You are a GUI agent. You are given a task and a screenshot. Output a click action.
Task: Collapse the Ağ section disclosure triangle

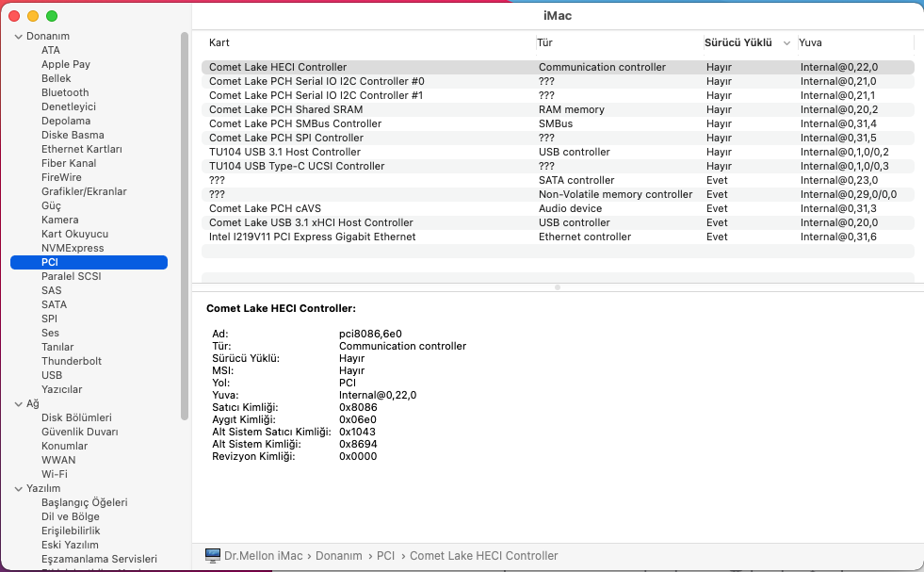(x=18, y=403)
